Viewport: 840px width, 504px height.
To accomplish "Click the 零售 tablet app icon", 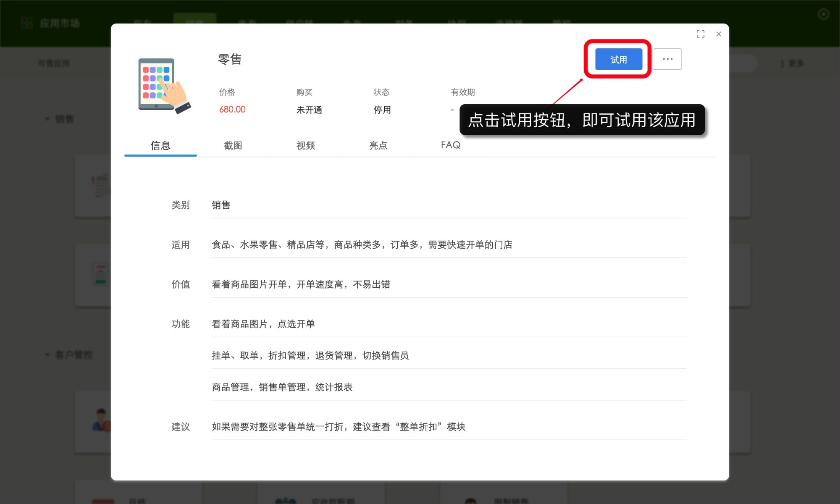I will tap(164, 86).
